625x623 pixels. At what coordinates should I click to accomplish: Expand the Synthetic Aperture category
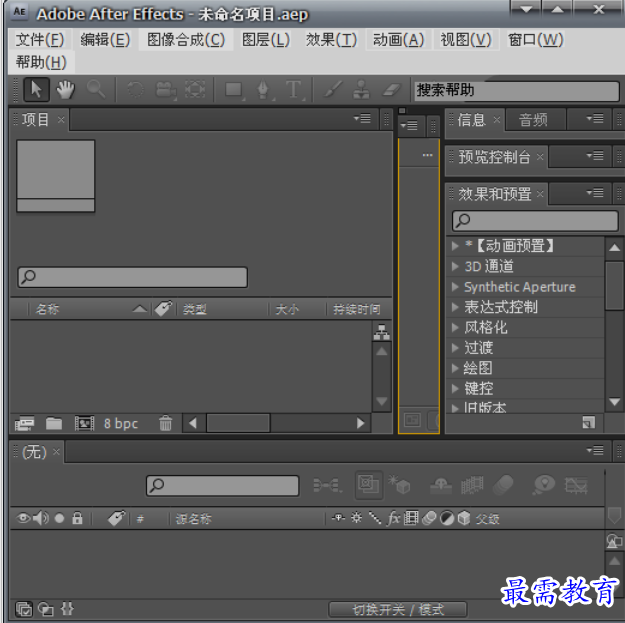[455, 287]
